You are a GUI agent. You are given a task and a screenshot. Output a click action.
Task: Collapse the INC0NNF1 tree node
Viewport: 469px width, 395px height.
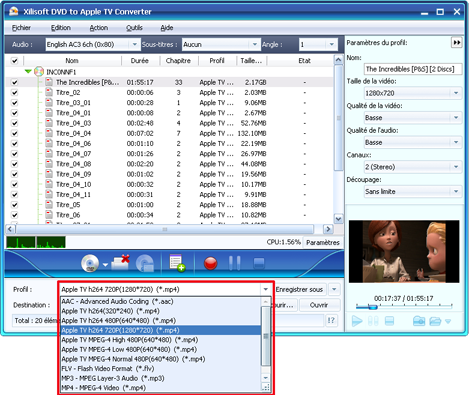pos(28,71)
